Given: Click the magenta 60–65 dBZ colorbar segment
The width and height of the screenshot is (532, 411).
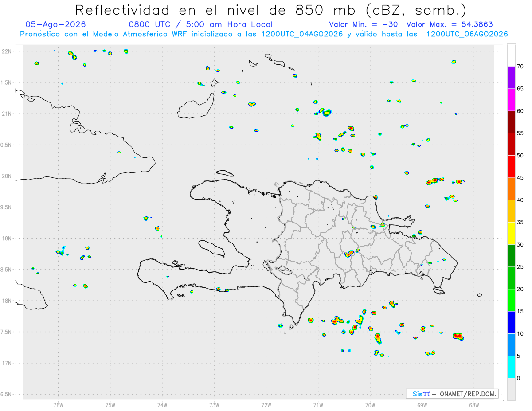Looking at the screenshot, I should coord(511,100).
